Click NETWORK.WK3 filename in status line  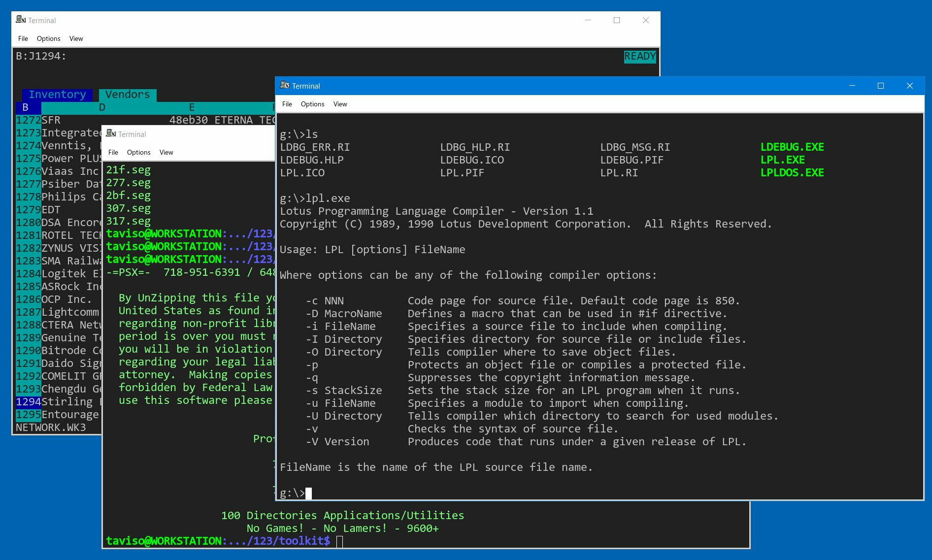point(51,428)
